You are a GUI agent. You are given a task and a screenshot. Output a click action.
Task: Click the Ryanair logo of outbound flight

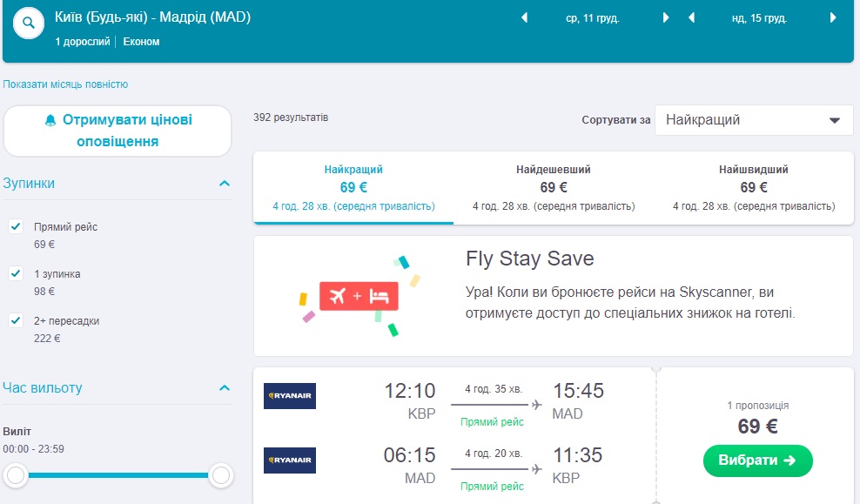click(x=290, y=396)
